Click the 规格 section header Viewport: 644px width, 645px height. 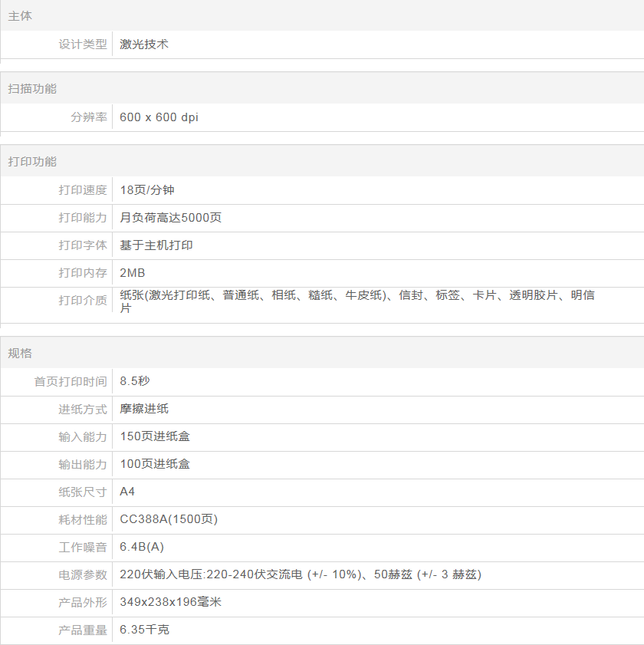[20, 354]
